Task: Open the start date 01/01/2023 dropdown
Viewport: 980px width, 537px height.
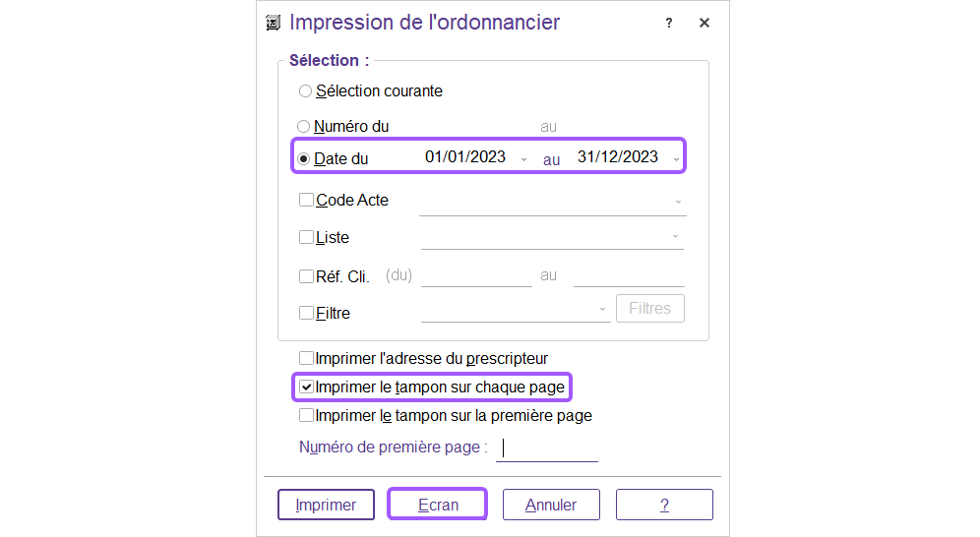Action: click(x=523, y=159)
